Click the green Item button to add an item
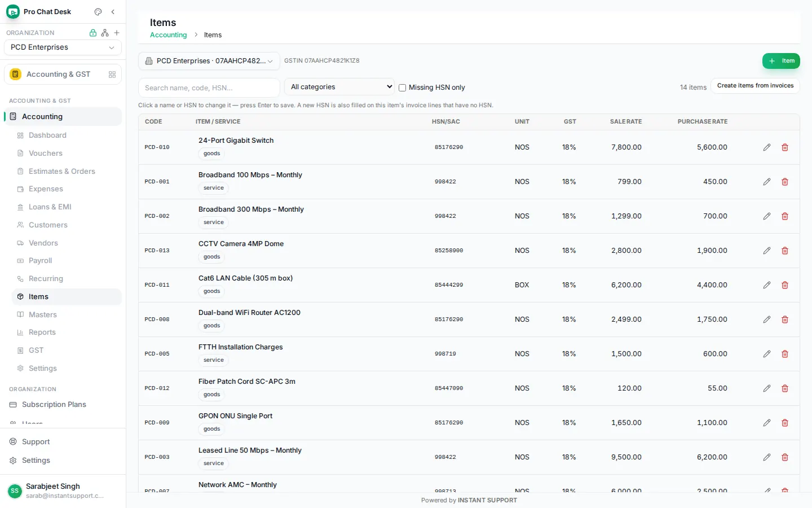Viewport: 812px width, 508px height. tap(781, 61)
